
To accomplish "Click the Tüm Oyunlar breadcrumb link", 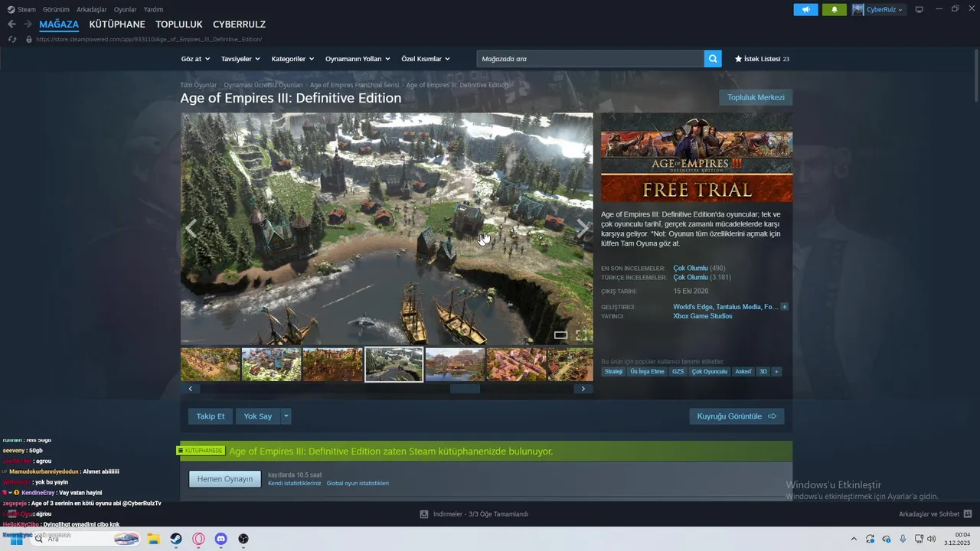I will tap(198, 85).
